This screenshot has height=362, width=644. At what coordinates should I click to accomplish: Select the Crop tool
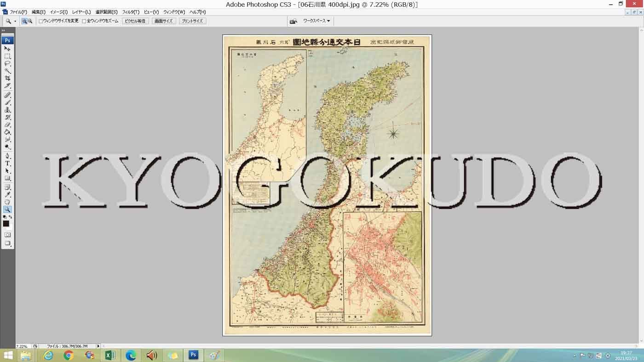click(7, 78)
